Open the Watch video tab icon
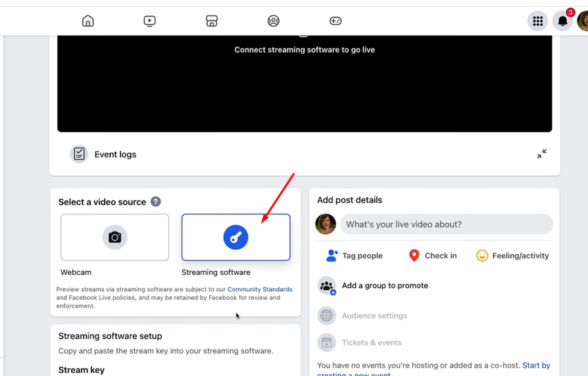588x376 pixels. click(149, 21)
